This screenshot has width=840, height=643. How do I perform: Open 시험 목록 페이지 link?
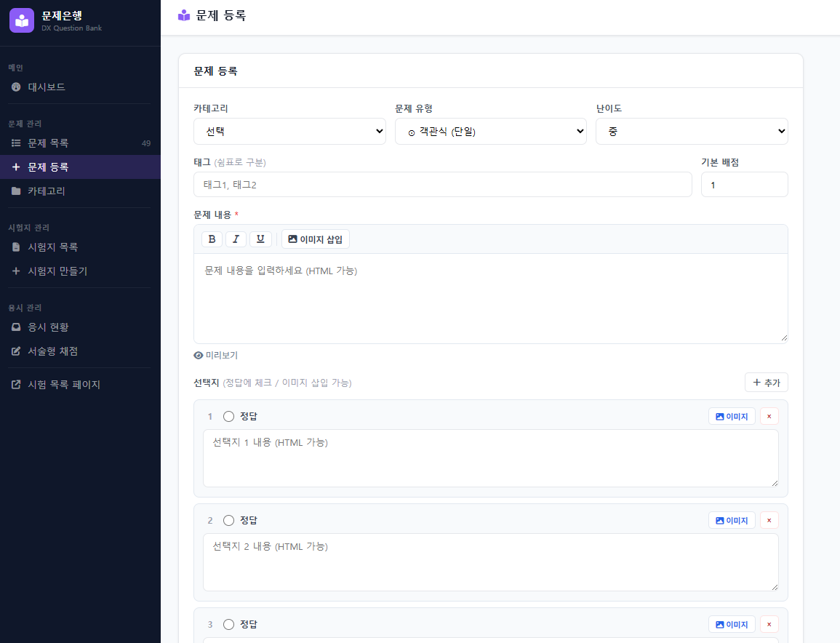(80, 384)
